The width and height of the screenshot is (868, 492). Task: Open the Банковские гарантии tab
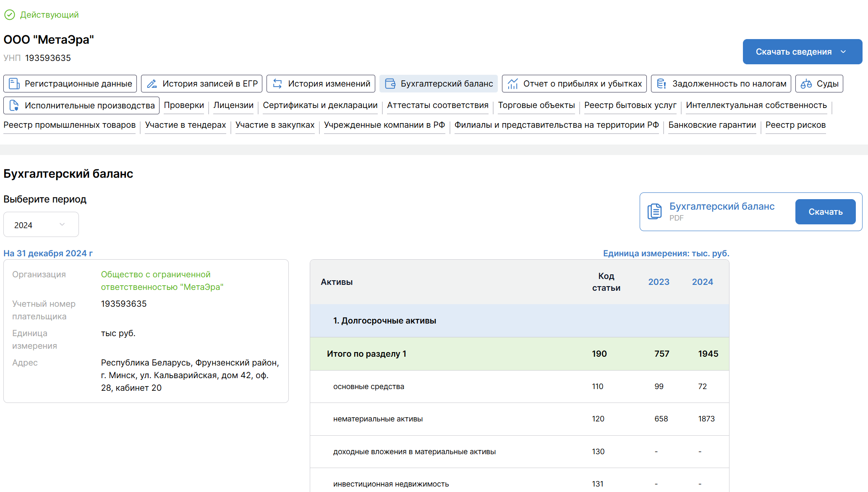coord(712,125)
